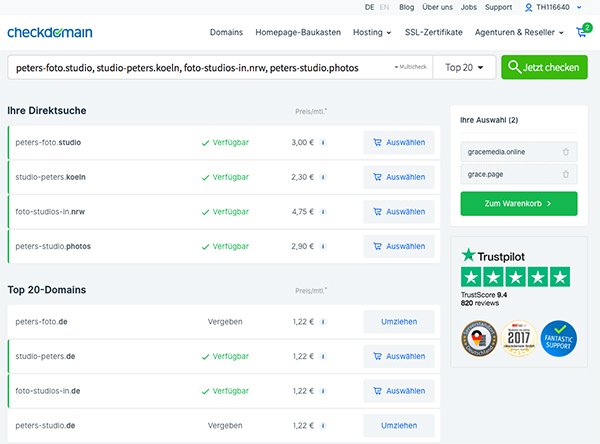Select foto-studios-in.de with Auswählen
This screenshot has width=600, height=444.
click(x=399, y=391)
